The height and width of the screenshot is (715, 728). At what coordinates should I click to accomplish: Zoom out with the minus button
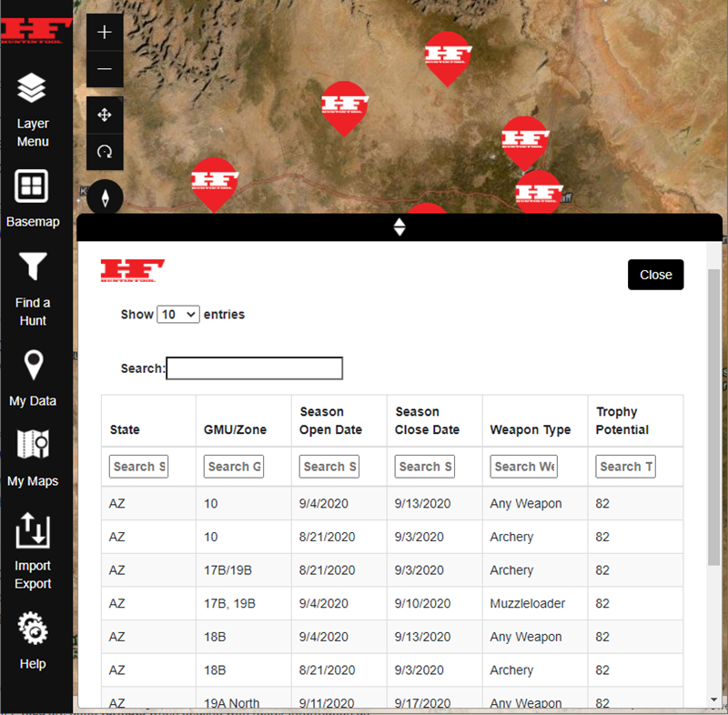tap(105, 69)
